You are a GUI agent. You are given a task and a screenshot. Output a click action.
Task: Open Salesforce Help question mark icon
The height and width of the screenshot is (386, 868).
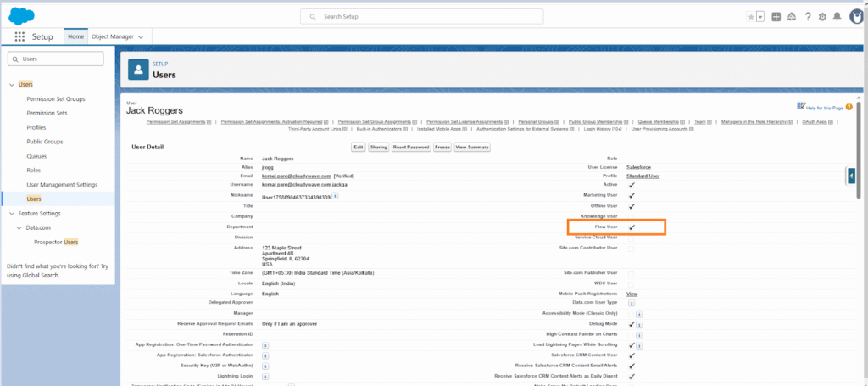pyautogui.click(x=807, y=16)
